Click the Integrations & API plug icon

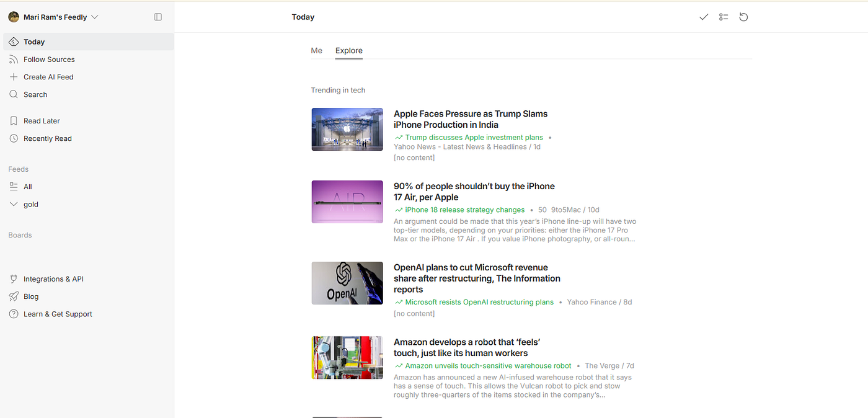(x=14, y=279)
